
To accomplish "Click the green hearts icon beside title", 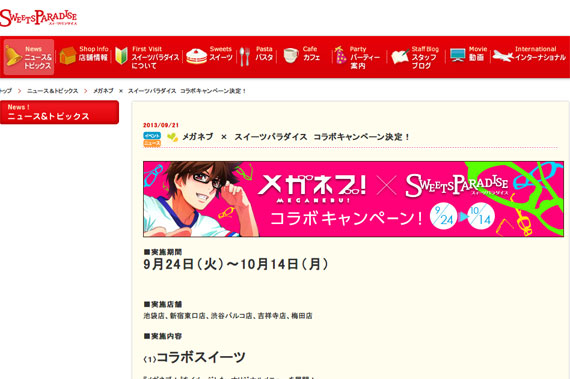I will point(172,137).
